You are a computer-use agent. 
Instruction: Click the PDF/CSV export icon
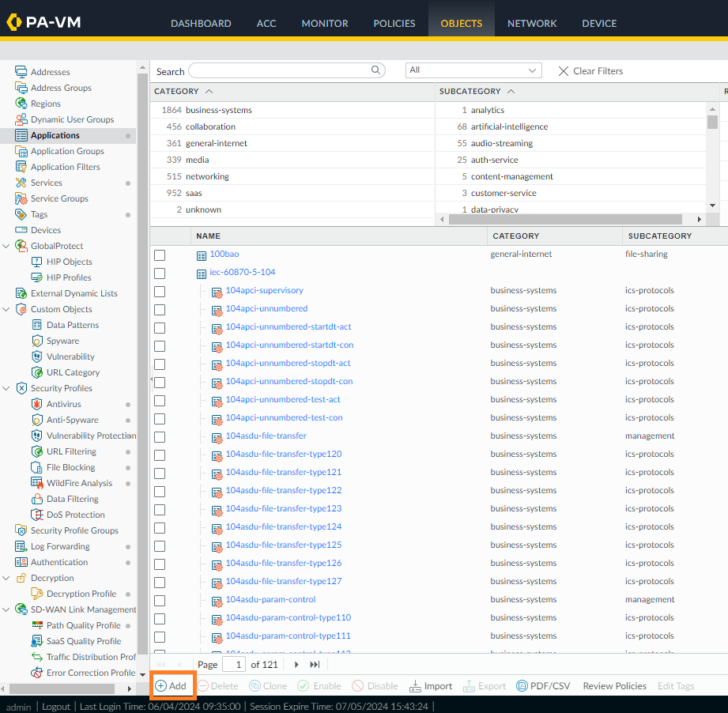pyautogui.click(x=522, y=686)
